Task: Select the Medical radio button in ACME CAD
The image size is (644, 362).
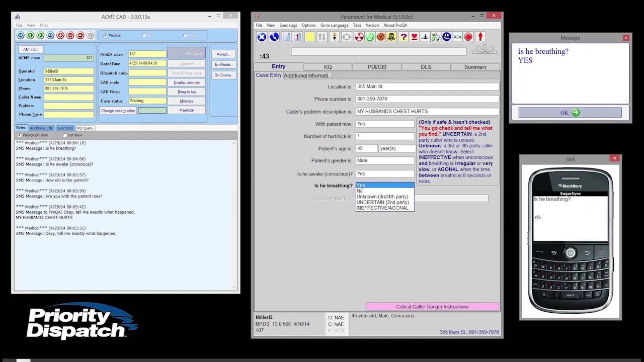Action: [x=105, y=35]
